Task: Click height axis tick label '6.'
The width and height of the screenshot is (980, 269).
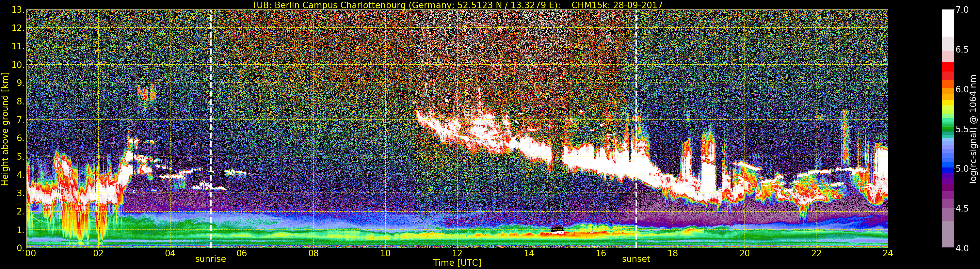Action: 20,138
